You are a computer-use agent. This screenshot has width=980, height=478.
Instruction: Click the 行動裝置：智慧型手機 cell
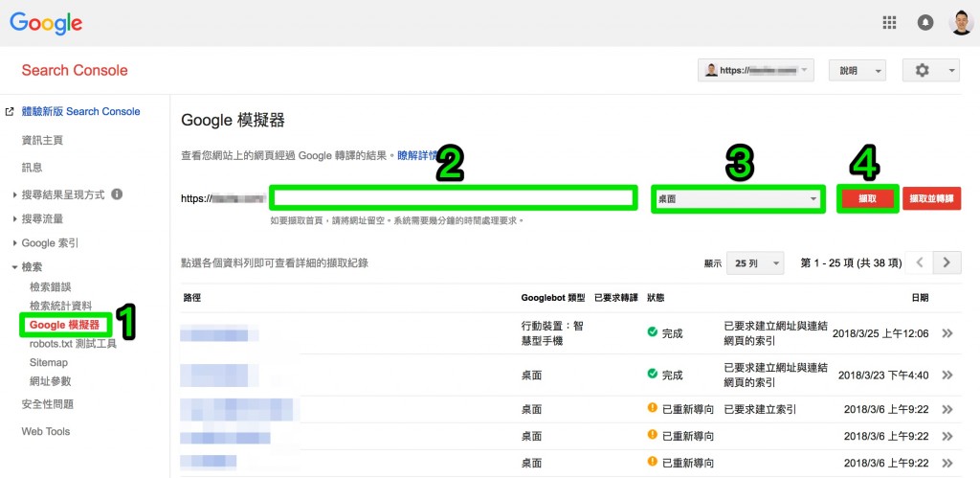click(552, 333)
